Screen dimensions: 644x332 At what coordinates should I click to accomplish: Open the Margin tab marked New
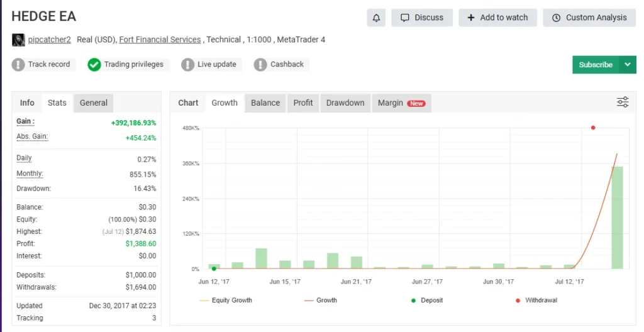pos(401,103)
